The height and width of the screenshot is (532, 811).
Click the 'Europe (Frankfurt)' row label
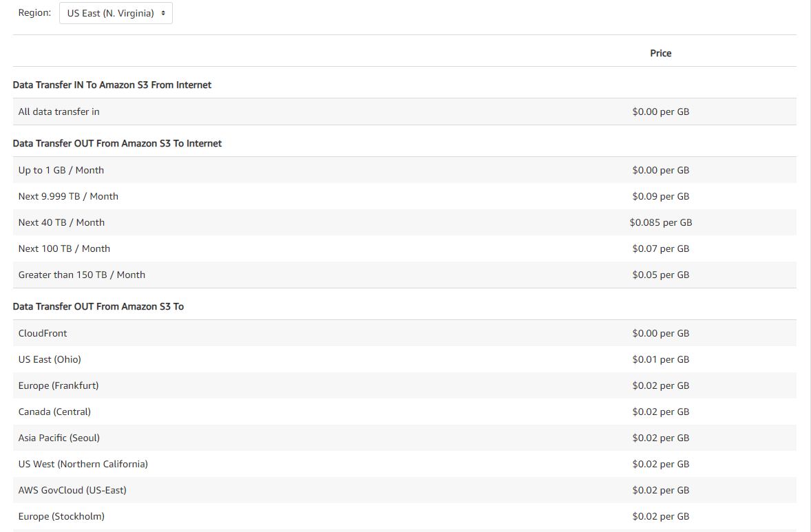tap(59, 385)
